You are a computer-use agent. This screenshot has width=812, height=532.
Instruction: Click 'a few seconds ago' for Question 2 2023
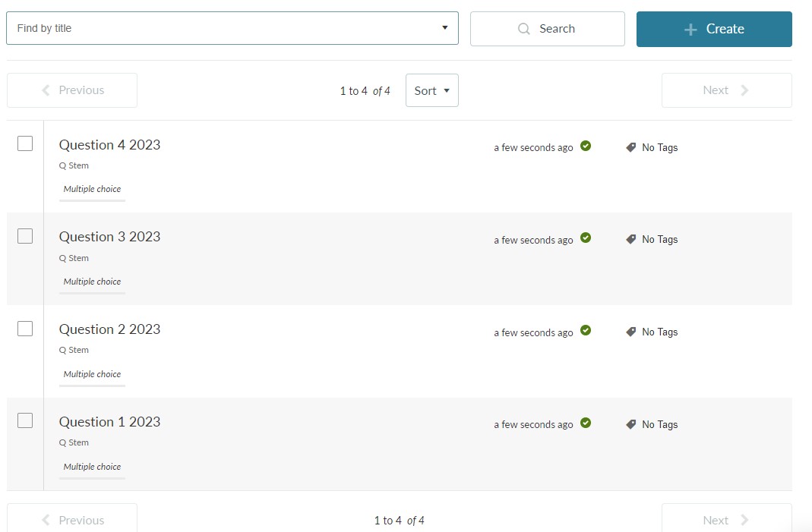[x=533, y=332]
